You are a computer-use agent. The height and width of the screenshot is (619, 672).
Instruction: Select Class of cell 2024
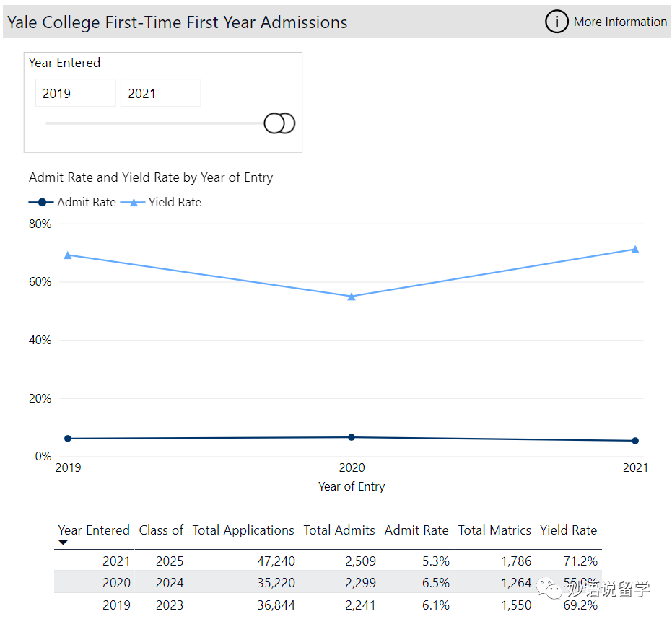pos(170,583)
